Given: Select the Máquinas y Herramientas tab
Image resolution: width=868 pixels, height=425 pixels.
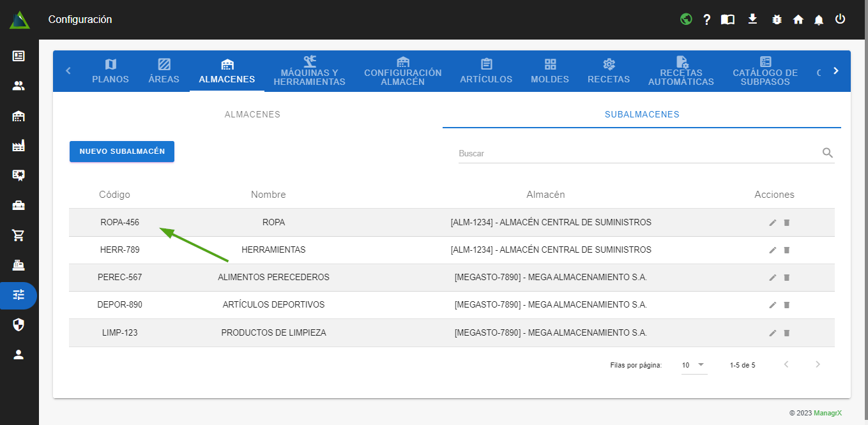Looking at the screenshot, I should click(x=309, y=71).
